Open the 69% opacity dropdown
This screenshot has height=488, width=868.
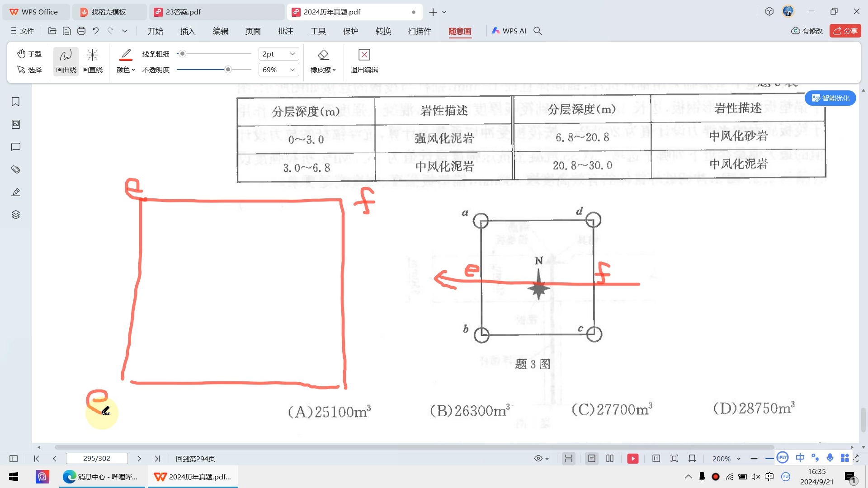279,70
